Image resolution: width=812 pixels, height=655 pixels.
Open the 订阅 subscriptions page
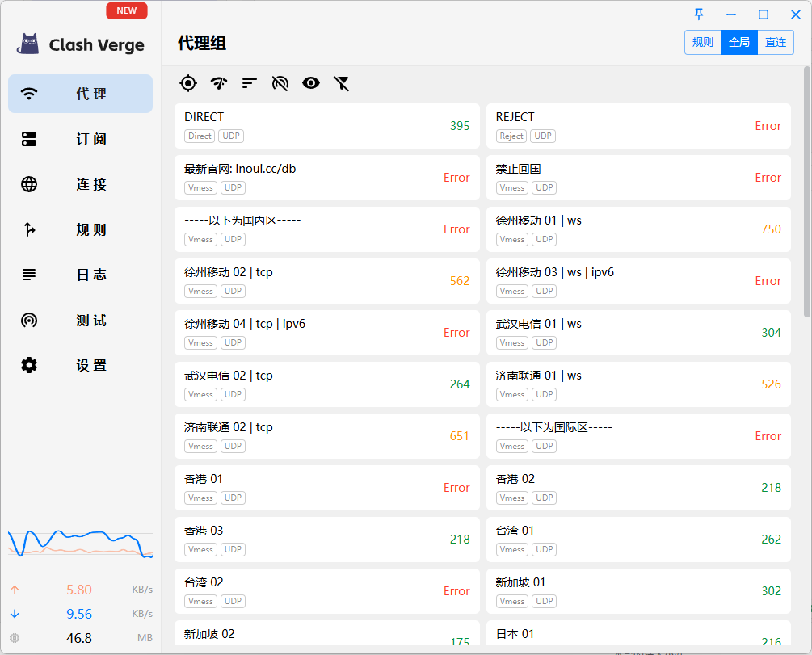80,138
